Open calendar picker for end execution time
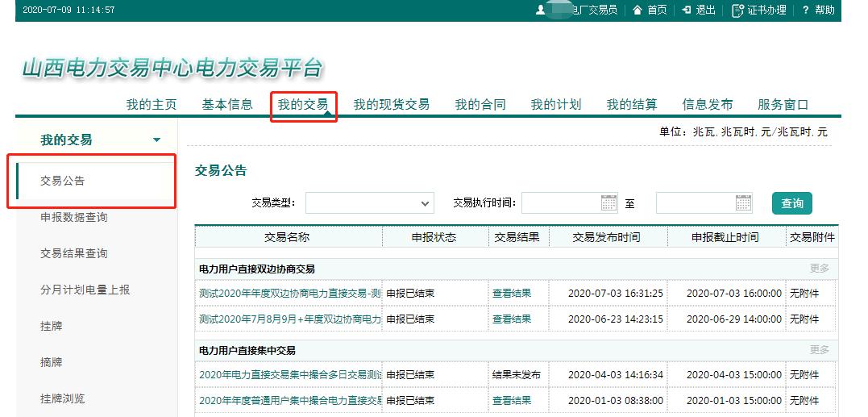Screen dimensions: 868x417 coord(743,203)
